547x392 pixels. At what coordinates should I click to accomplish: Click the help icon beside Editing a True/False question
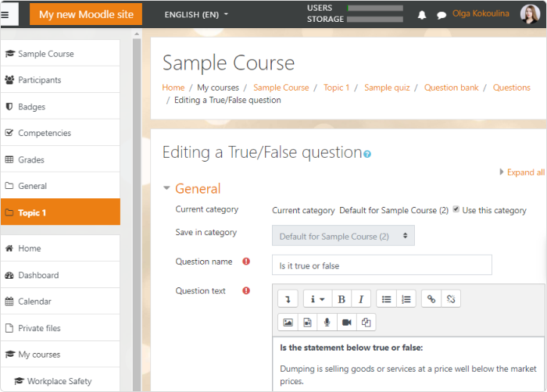367,154
